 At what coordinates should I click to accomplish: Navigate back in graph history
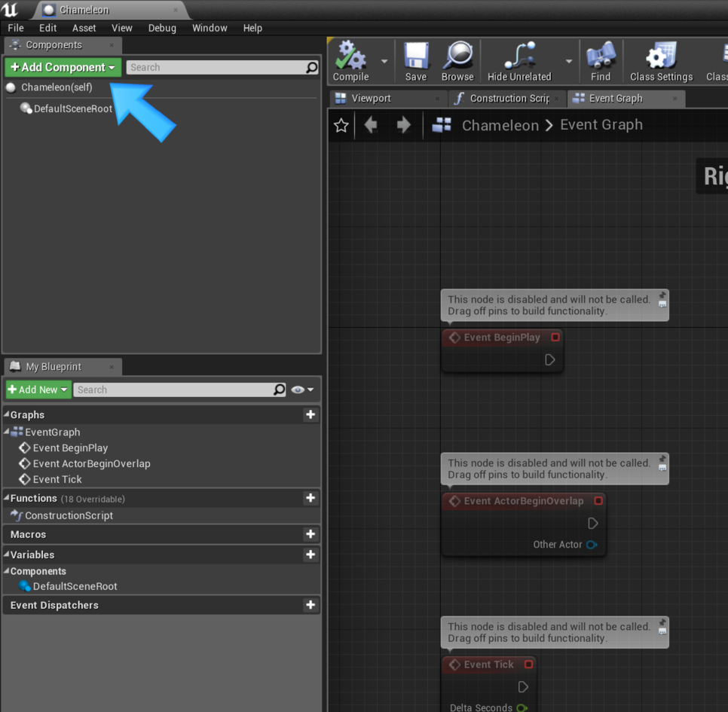click(x=371, y=125)
